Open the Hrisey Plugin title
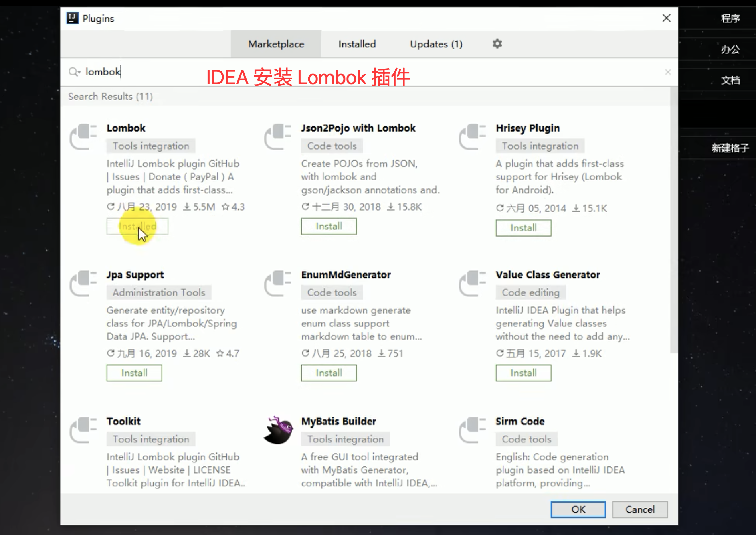The image size is (756, 535). [x=528, y=128]
